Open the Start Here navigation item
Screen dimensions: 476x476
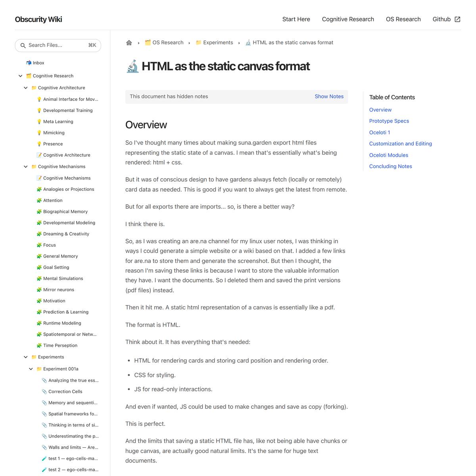[296, 19]
